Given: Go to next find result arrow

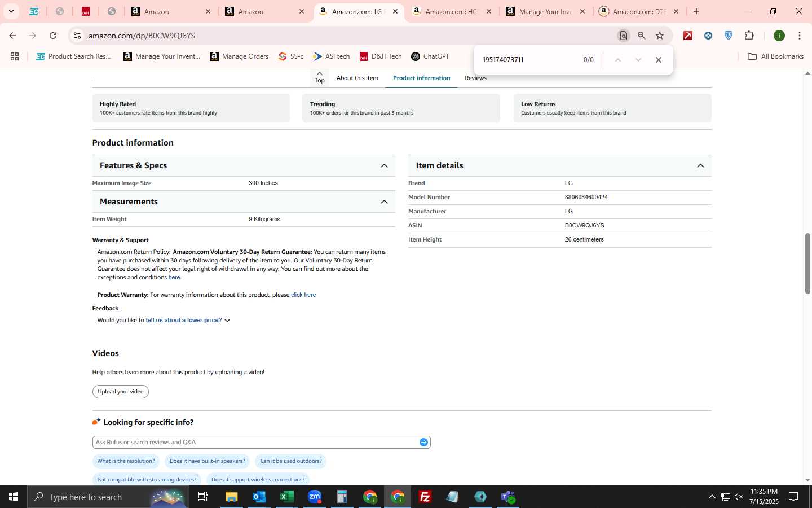Looking at the screenshot, I should coord(638,60).
